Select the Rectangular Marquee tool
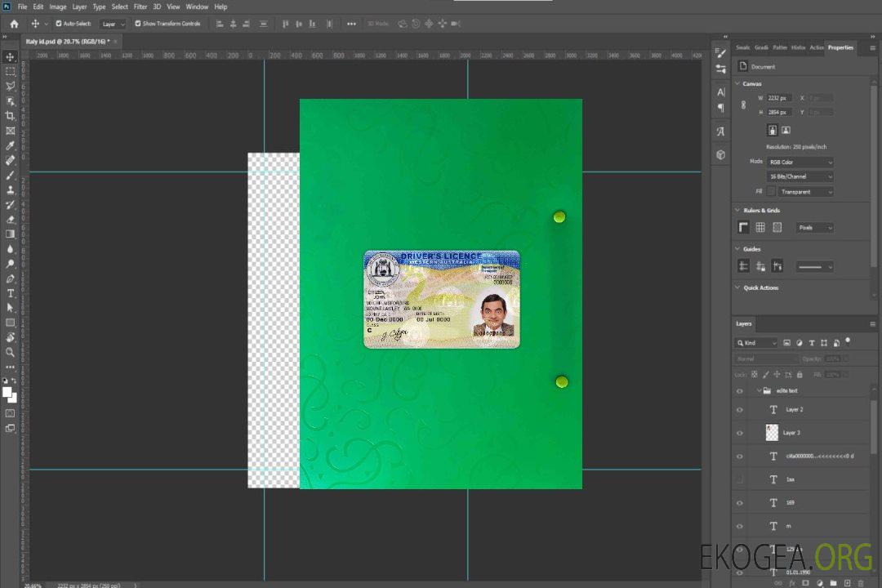 [x=10, y=71]
